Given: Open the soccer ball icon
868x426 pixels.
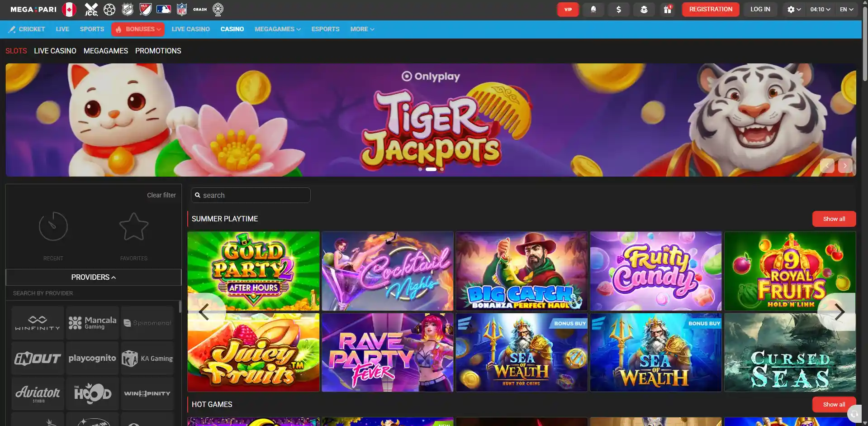Looking at the screenshot, I should tap(109, 9).
